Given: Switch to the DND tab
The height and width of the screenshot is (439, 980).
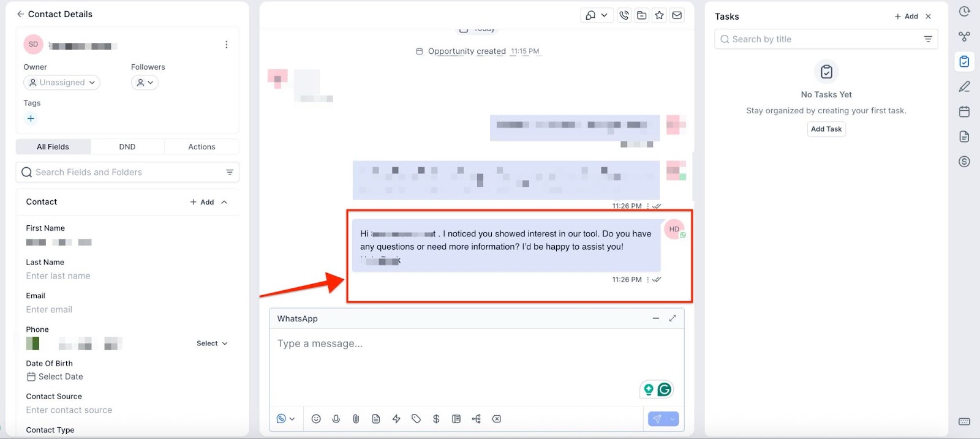Looking at the screenshot, I should tap(127, 147).
